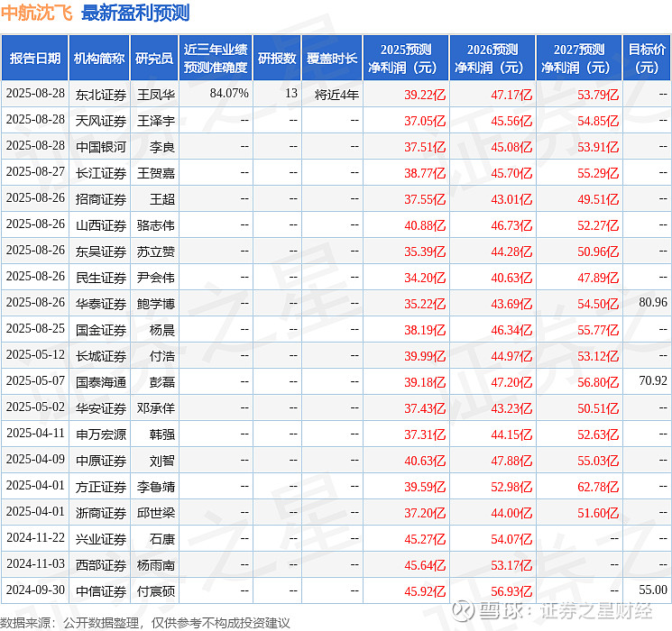Click the 目标价 column header

pyautogui.click(x=647, y=59)
